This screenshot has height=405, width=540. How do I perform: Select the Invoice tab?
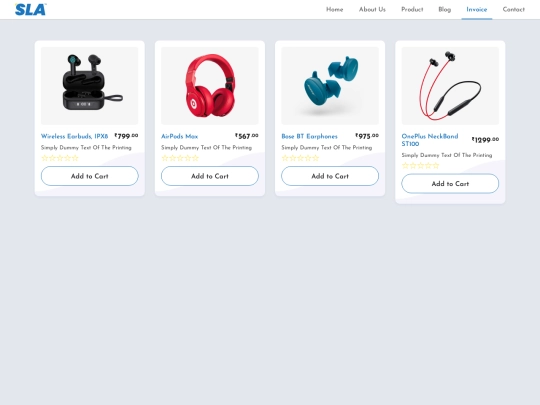477,10
